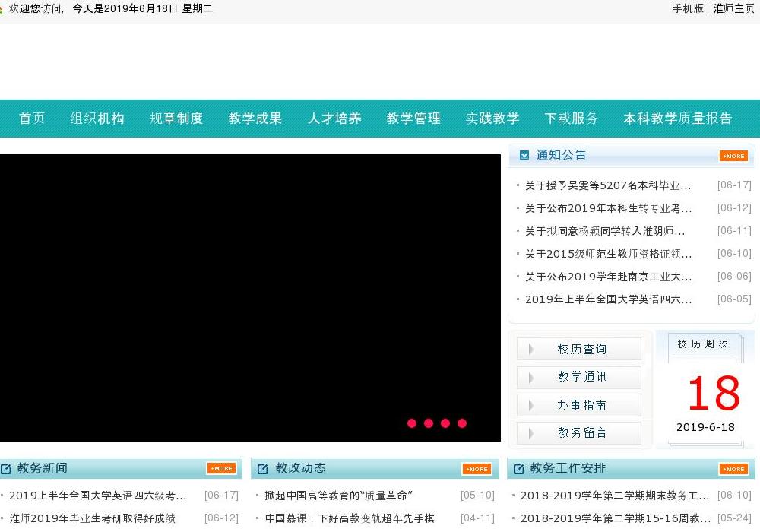Switch to 手机版 mobile site
Screen dimensions: 760x532
(687, 8)
